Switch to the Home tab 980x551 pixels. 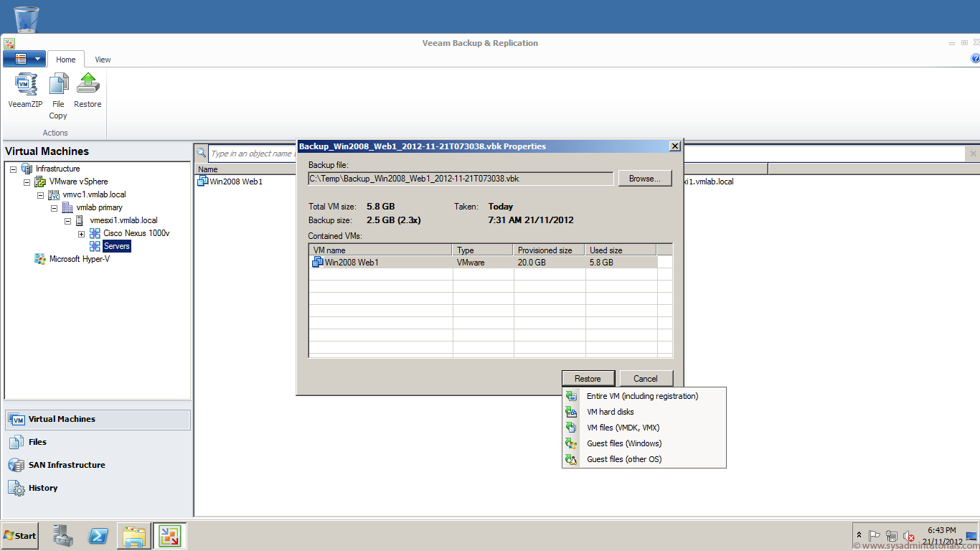[66, 60]
